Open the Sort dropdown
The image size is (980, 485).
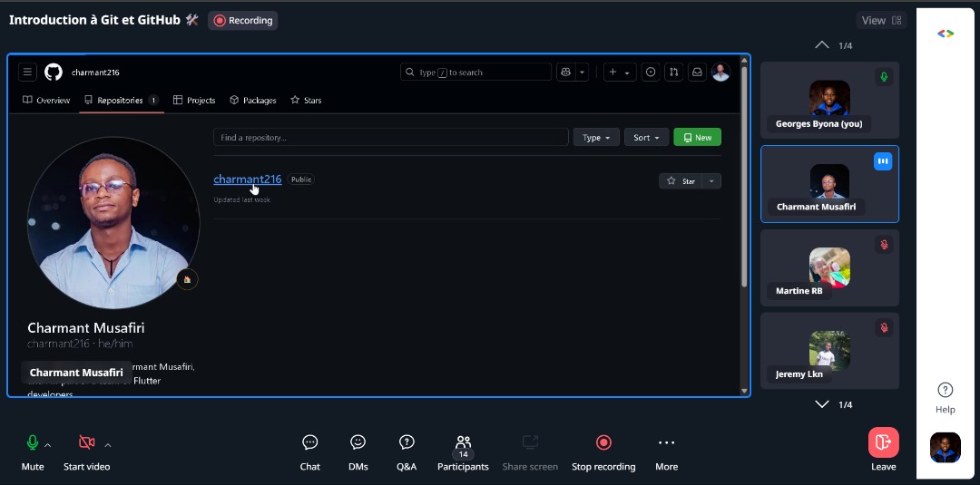pos(646,137)
